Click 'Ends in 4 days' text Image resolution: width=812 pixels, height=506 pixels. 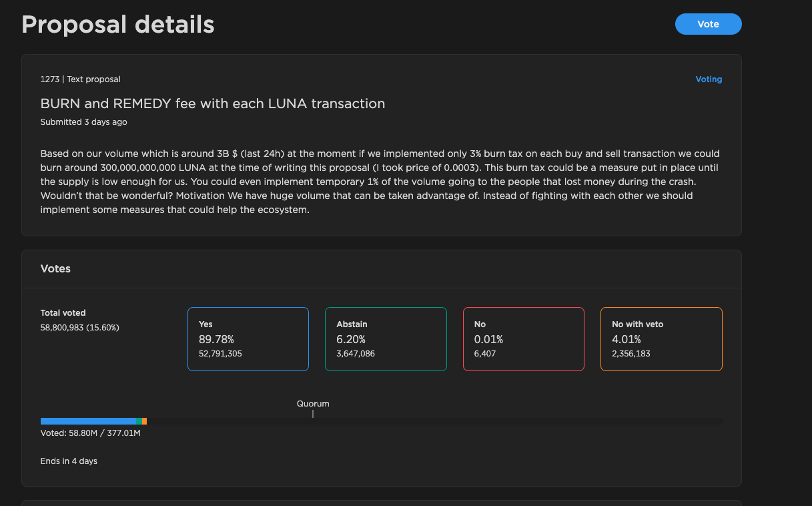(69, 461)
